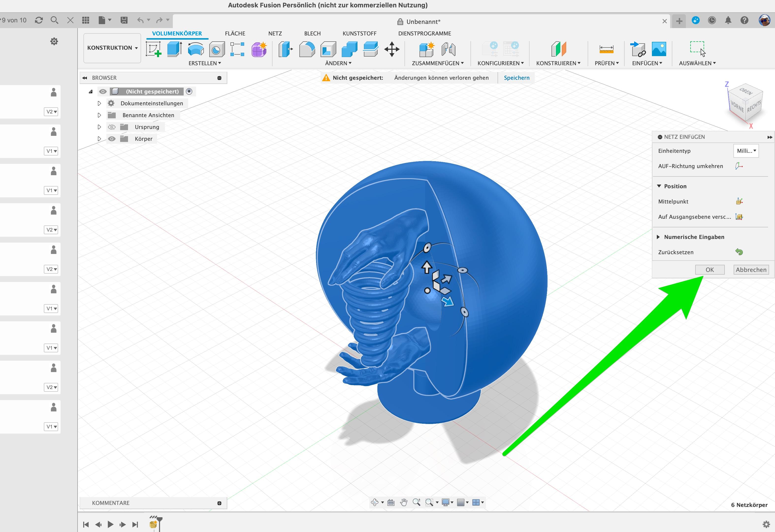Switch to the NETZ tab
Viewport: 775px width, 532px height.
click(x=275, y=33)
